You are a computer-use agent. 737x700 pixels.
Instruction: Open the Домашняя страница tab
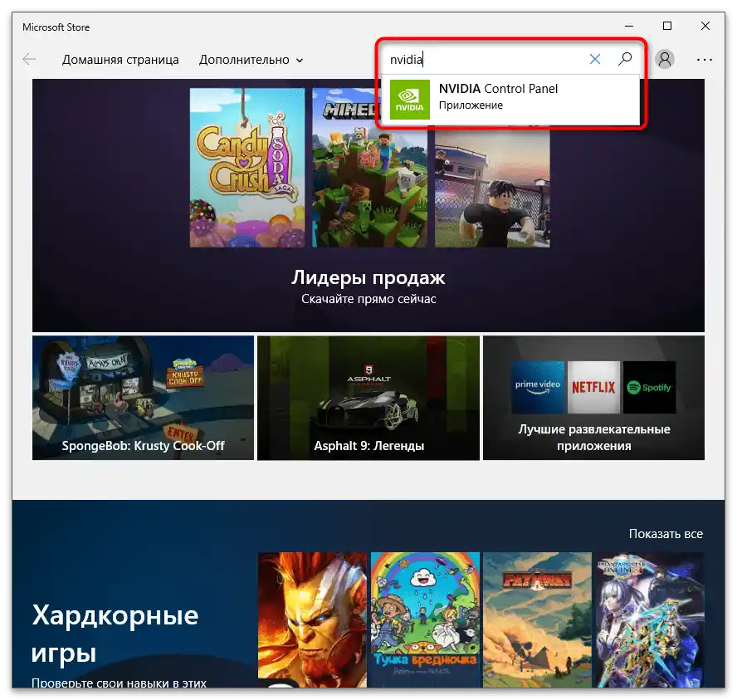tap(120, 60)
